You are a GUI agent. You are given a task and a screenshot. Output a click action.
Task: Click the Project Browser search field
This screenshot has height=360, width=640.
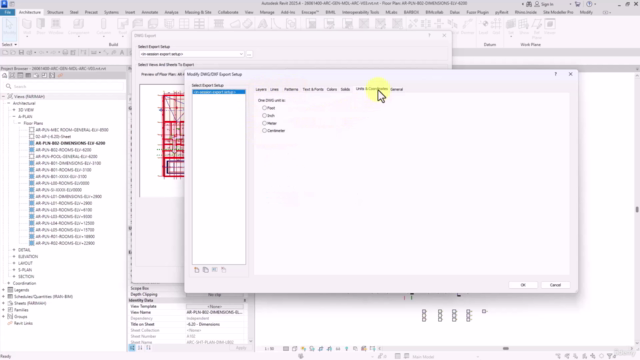point(65,87)
